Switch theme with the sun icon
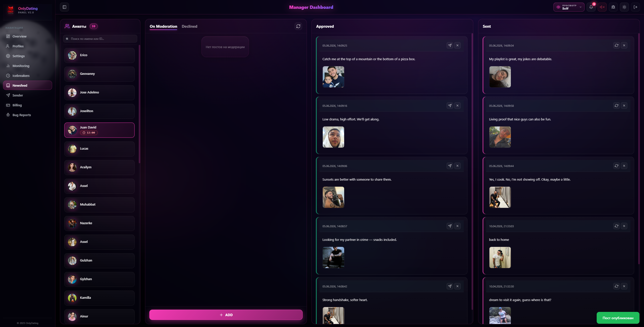 click(624, 7)
